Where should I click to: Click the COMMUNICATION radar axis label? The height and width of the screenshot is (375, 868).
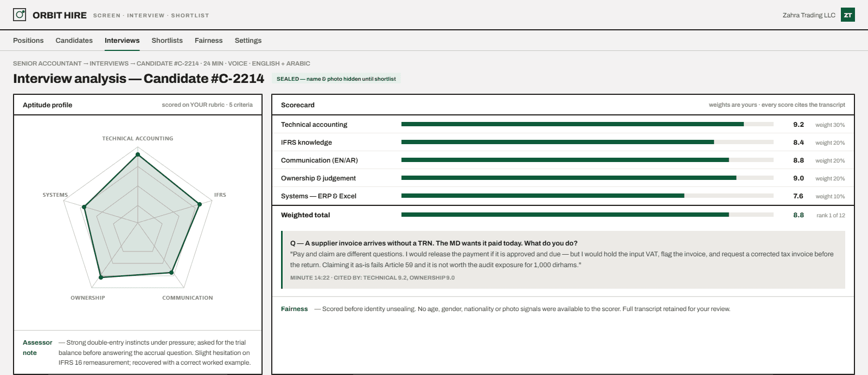pyautogui.click(x=188, y=298)
